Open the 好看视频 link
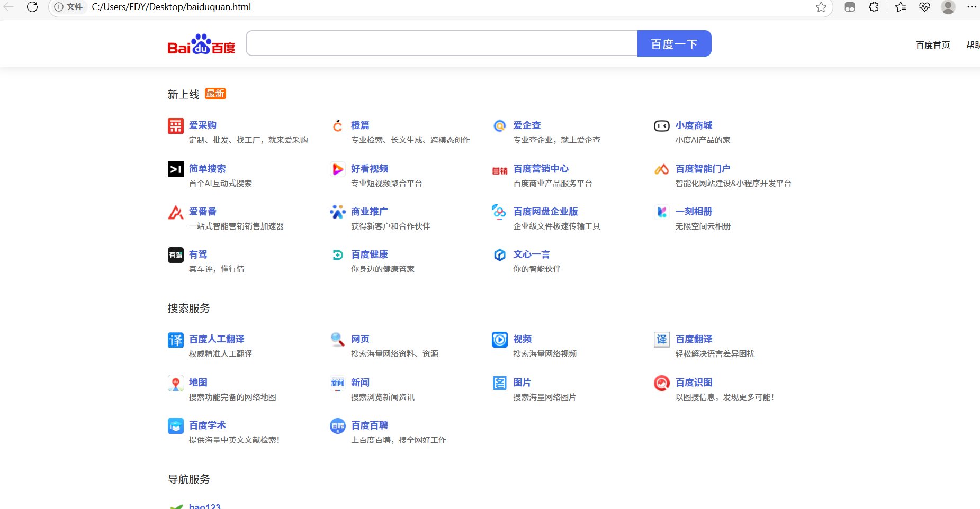This screenshot has width=980, height=509. [370, 169]
